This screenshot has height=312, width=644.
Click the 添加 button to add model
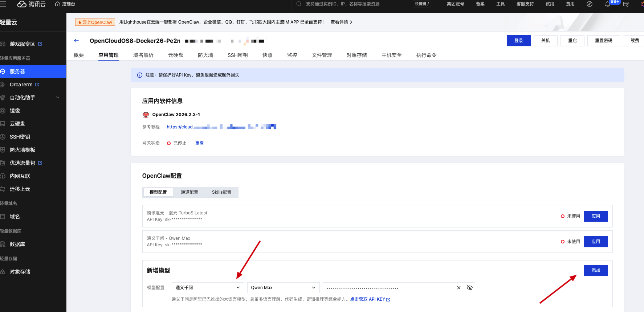click(596, 270)
